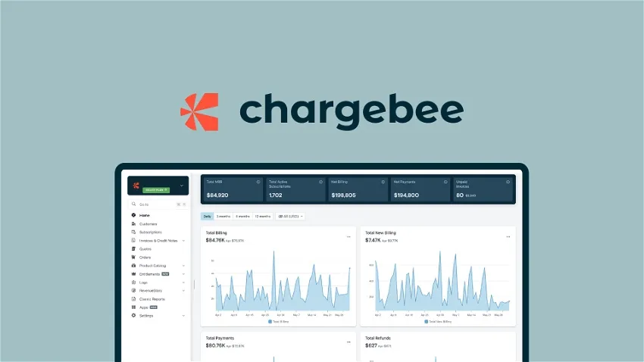Image resolution: width=644 pixels, height=362 pixels.
Task: Switch to the 12 months tab
Action: (262, 217)
